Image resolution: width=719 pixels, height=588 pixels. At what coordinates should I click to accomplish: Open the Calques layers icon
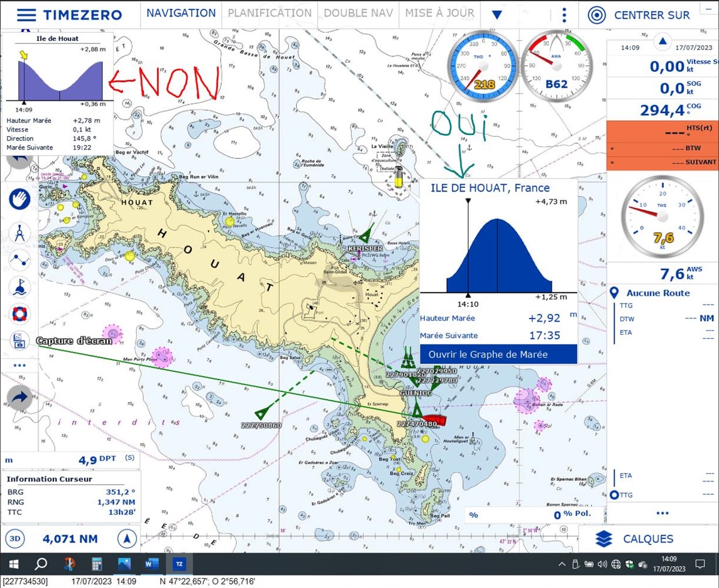click(x=603, y=539)
